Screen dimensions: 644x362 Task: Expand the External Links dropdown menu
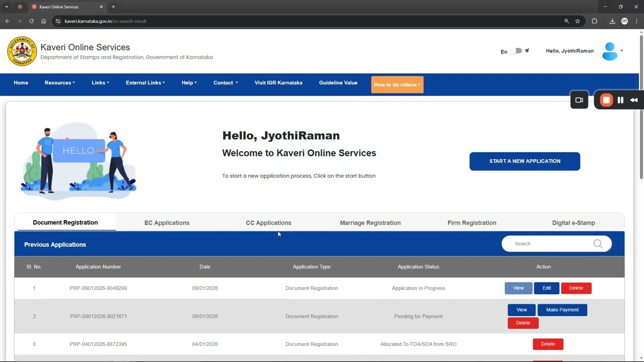pyautogui.click(x=145, y=82)
